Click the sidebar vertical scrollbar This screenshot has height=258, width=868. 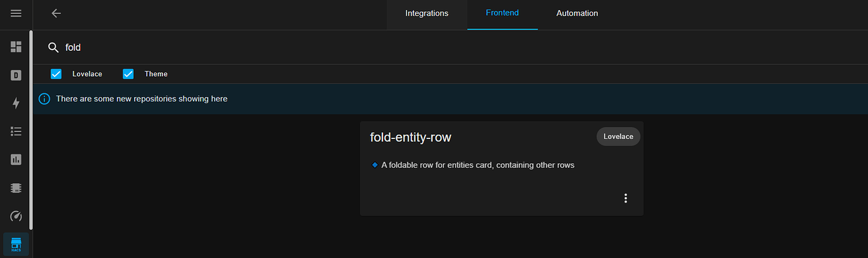coord(31,129)
